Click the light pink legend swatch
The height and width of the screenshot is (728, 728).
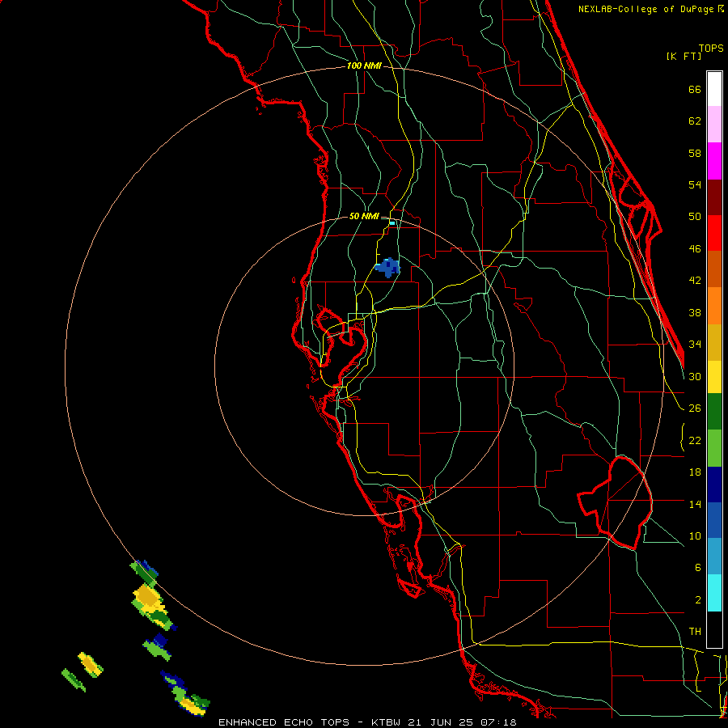point(714,125)
